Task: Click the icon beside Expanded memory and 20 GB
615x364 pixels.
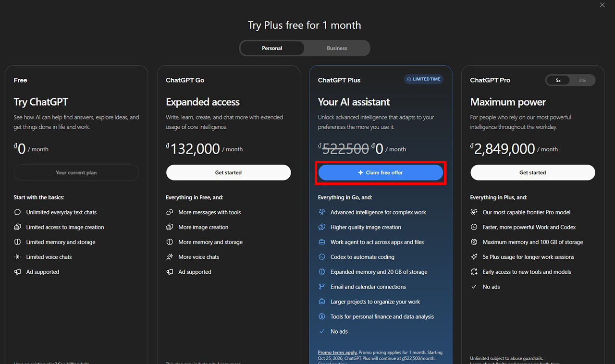Action: 322,272
